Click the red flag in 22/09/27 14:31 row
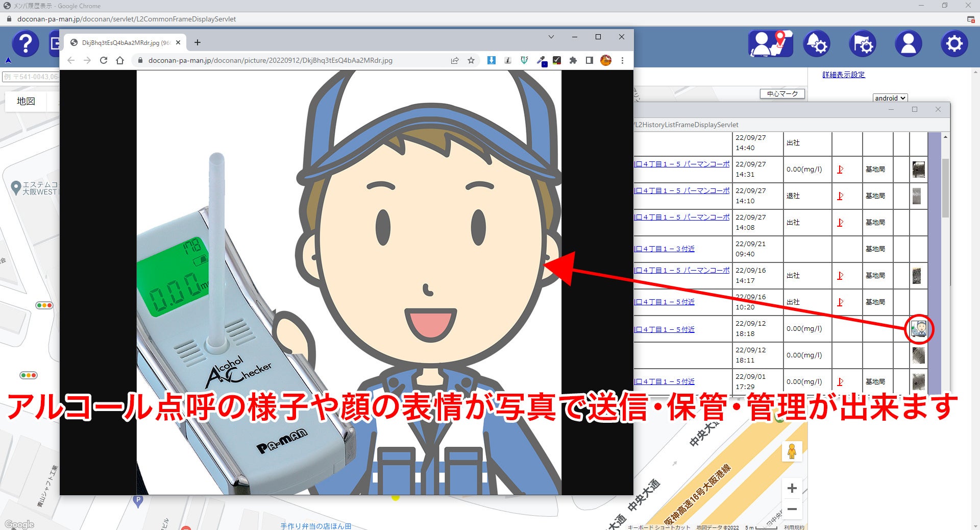The width and height of the screenshot is (980, 530). [840, 169]
